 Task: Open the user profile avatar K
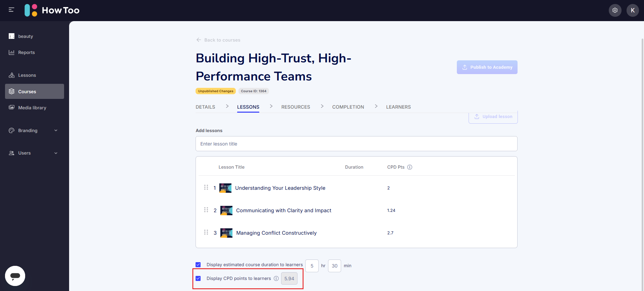pyautogui.click(x=633, y=10)
